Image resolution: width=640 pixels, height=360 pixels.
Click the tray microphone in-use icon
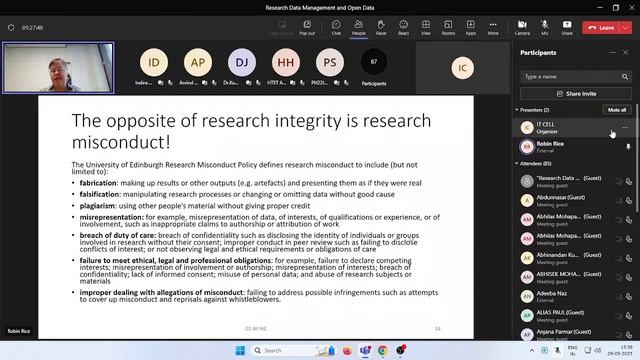coord(557,350)
